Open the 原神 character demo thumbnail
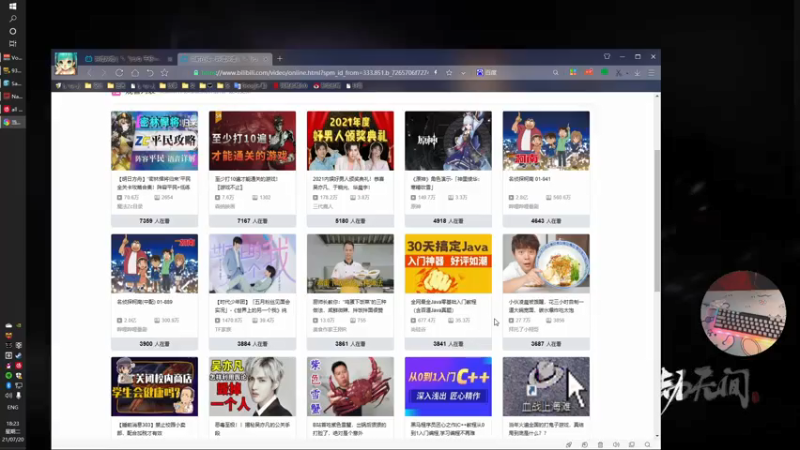 pyautogui.click(x=448, y=141)
